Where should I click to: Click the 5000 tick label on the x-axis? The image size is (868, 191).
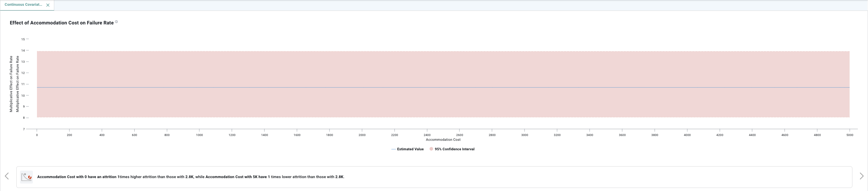point(849,135)
